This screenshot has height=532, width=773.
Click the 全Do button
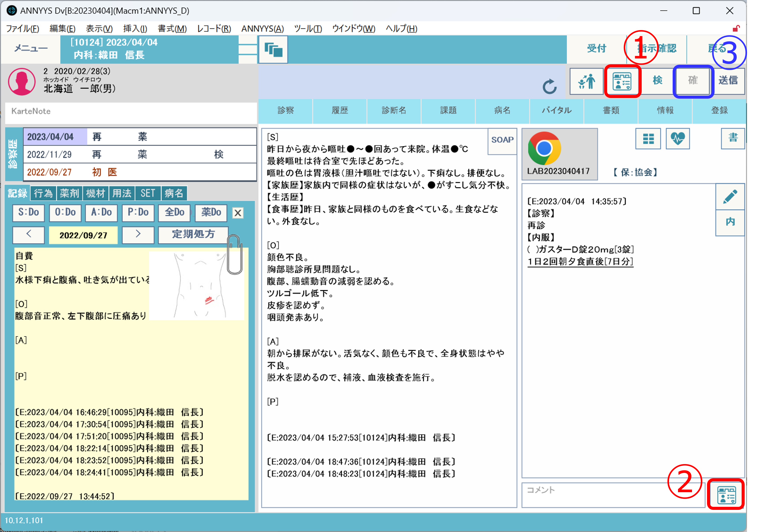click(x=174, y=213)
